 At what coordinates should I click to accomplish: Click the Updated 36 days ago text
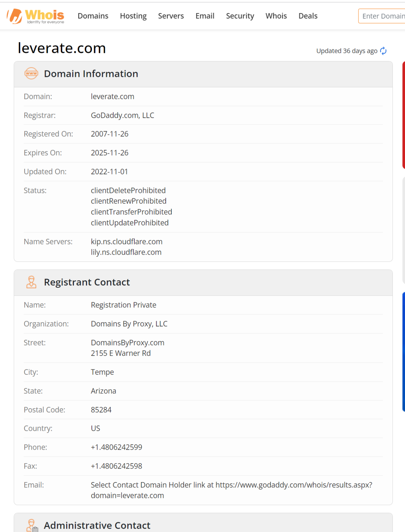click(346, 51)
